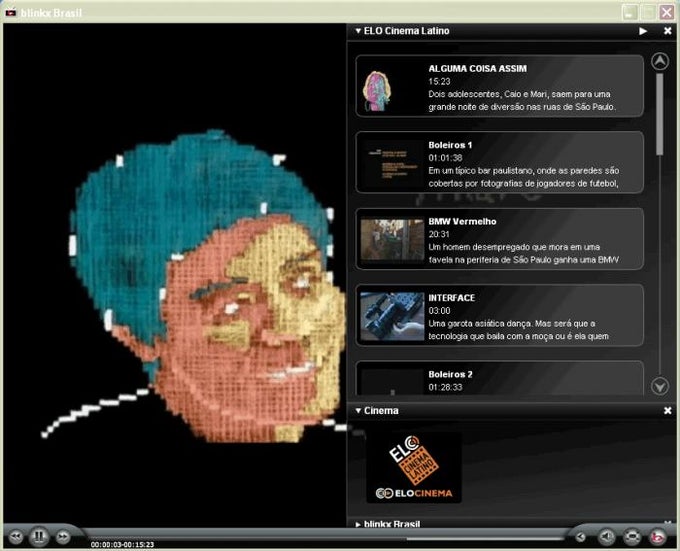Open the BMW Vermelho thumbnail

[x=392, y=240]
